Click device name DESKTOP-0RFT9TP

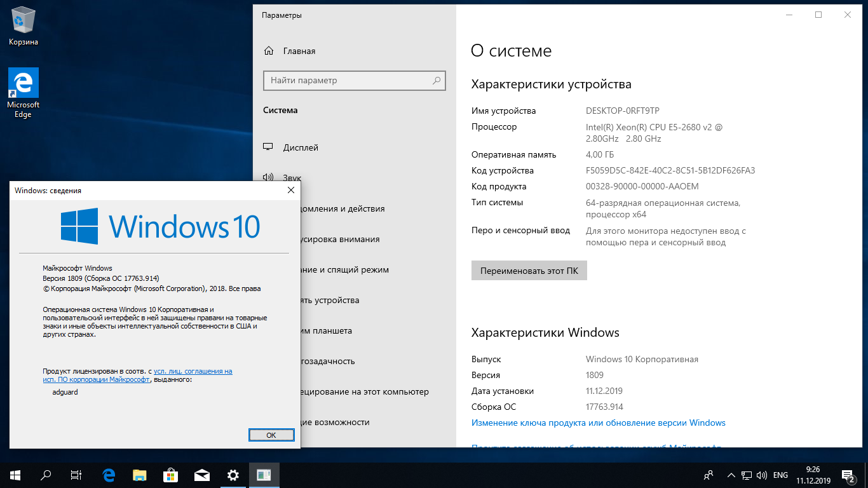click(x=623, y=111)
